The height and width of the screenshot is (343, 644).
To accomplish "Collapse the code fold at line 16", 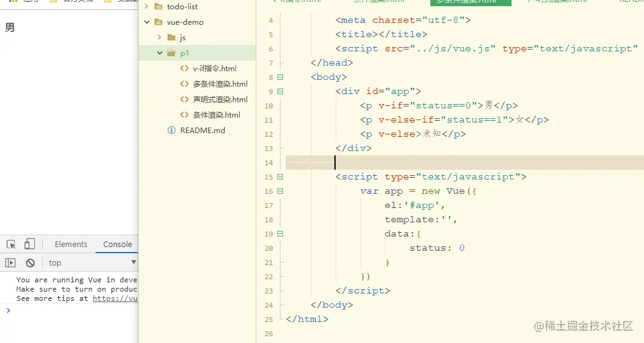I will (x=280, y=191).
